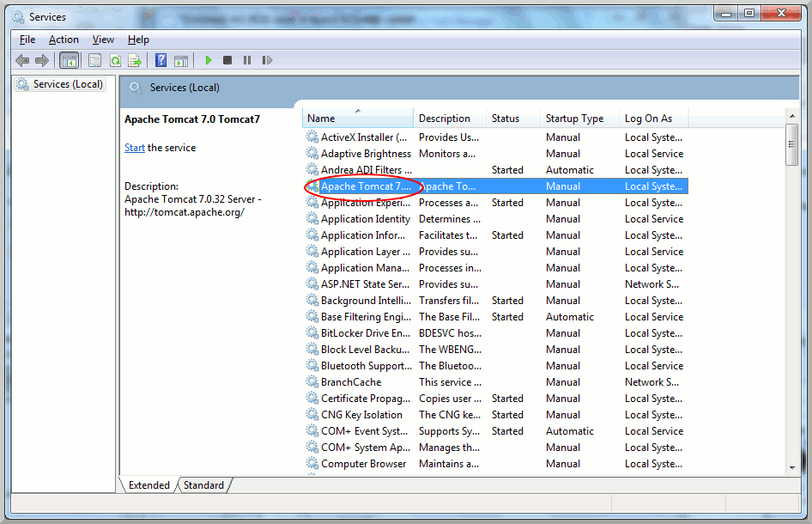Click the vertical scrollbar down arrow
Viewport: 812px width, 524px height.
[791, 467]
